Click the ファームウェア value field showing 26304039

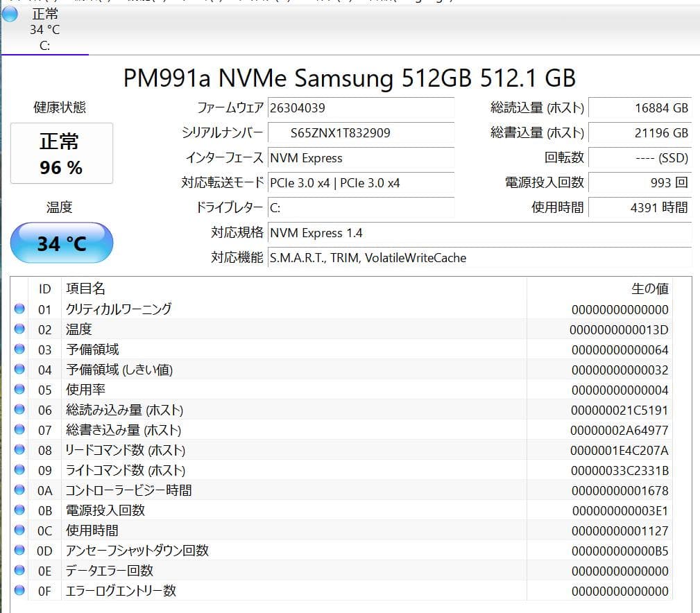tap(361, 108)
